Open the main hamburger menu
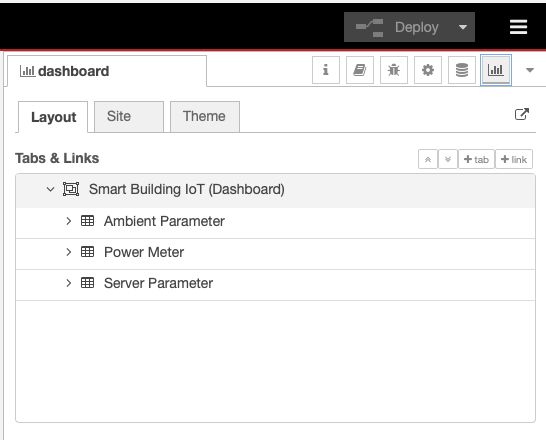The image size is (546, 440). pos(518,27)
